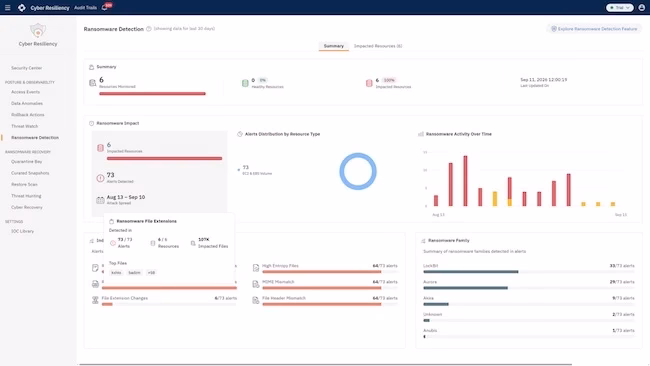Image resolution: width=650 pixels, height=366 pixels.
Task: Open the Trial dropdown
Action: point(619,7)
